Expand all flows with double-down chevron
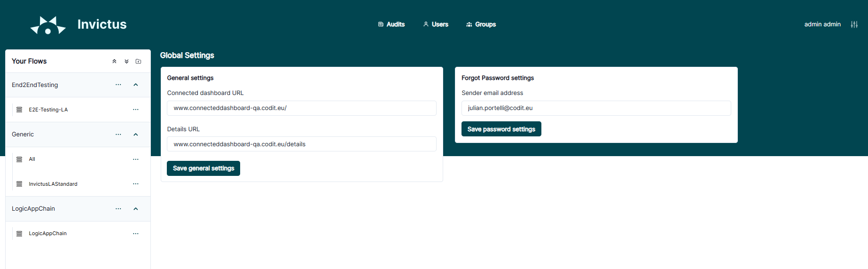The height and width of the screenshot is (269, 868). click(126, 62)
